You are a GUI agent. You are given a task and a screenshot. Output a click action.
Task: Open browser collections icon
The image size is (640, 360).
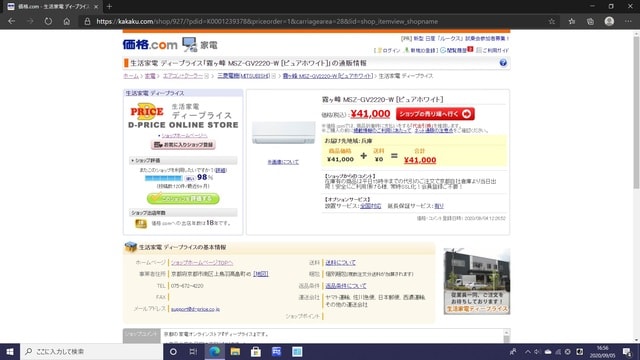[x=590, y=21]
